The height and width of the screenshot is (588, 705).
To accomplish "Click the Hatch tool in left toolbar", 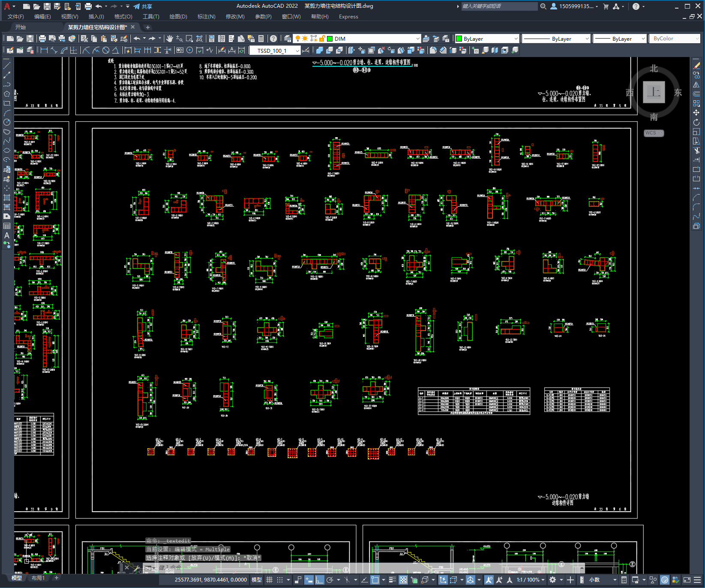I will (x=7, y=198).
